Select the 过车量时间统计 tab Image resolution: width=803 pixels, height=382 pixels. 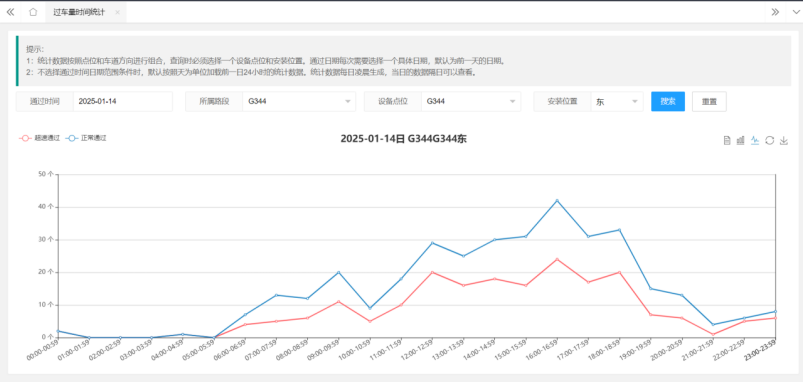pyautogui.click(x=79, y=12)
